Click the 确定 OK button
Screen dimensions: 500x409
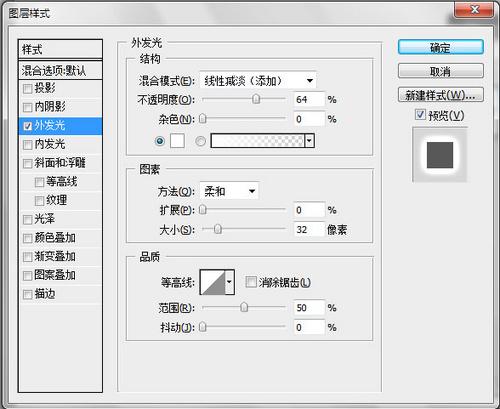pyautogui.click(x=441, y=48)
